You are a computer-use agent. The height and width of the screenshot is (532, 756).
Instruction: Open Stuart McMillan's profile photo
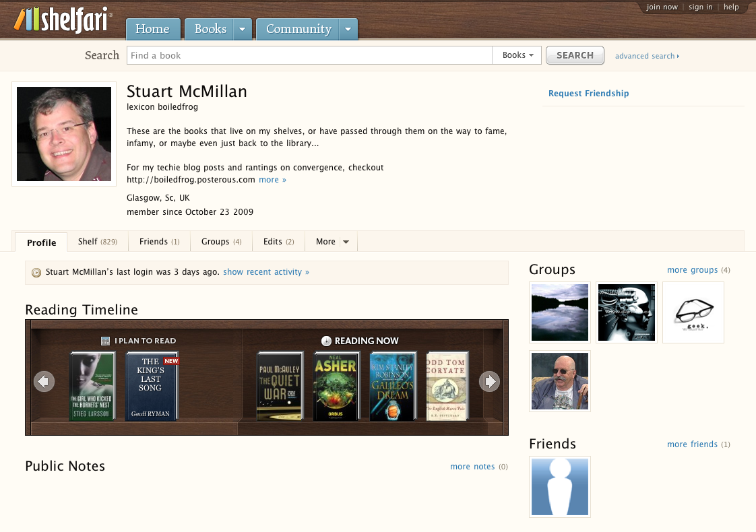(x=64, y=134)
